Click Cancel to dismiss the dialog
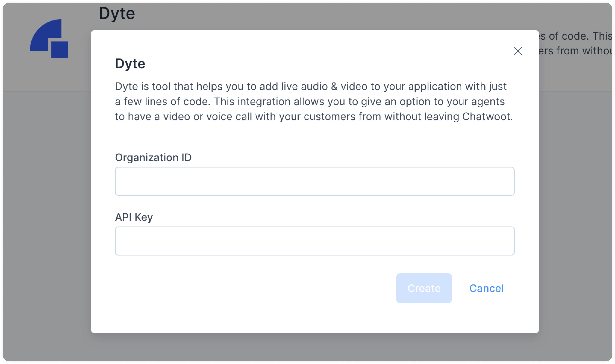Screen dimensions: 615x364 [x=486, y=288]
